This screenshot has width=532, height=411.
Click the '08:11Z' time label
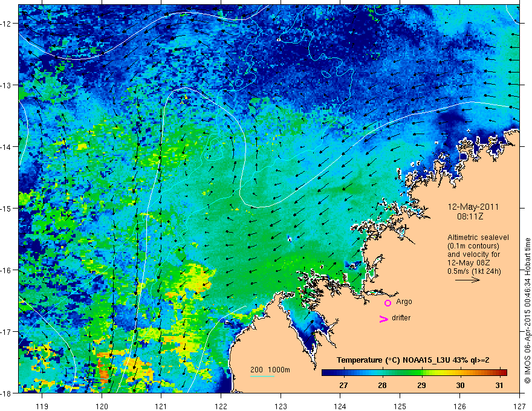[470, 216]
